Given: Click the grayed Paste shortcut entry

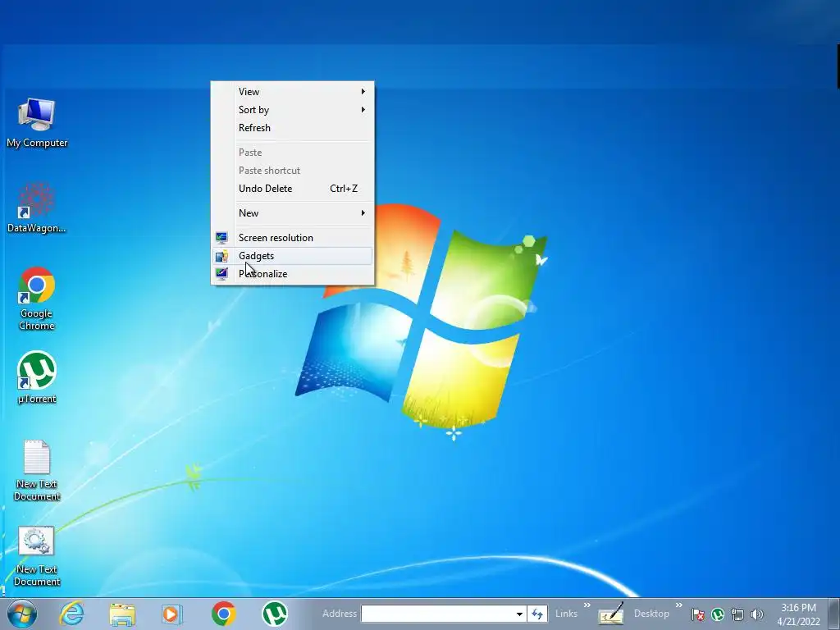Looking at the screenshot, I should (293, 171).
